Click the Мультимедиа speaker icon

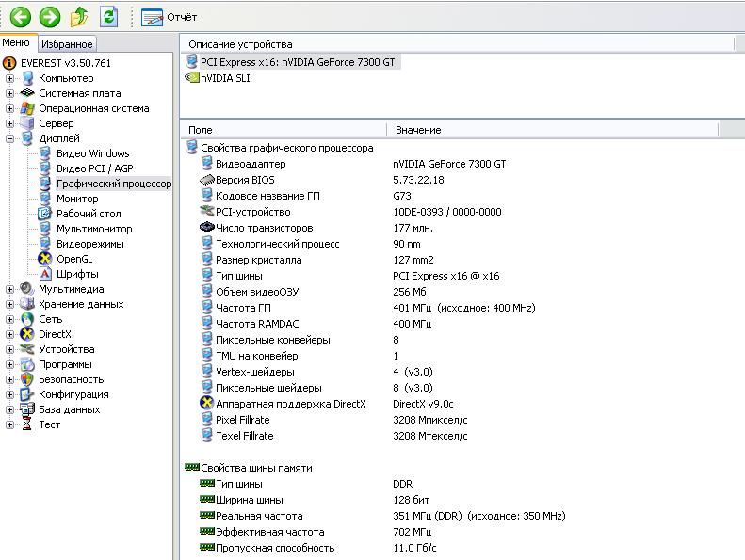(x=27, y=289)
